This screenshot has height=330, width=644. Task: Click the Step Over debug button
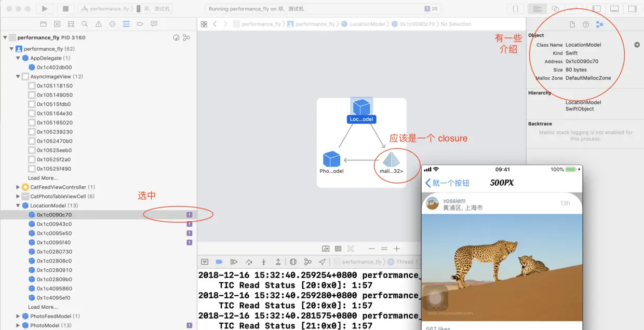coord(249,262)
